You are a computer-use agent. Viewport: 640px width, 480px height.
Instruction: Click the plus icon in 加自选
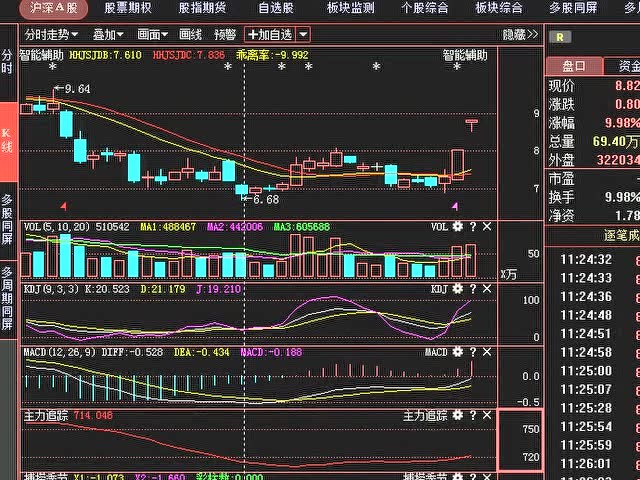tap(253, 35)
